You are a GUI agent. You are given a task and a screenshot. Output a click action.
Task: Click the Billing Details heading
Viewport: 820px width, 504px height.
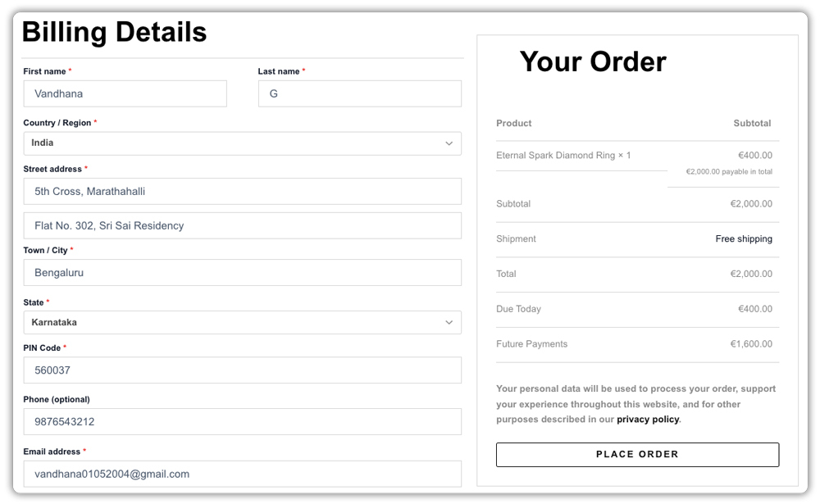116,32
